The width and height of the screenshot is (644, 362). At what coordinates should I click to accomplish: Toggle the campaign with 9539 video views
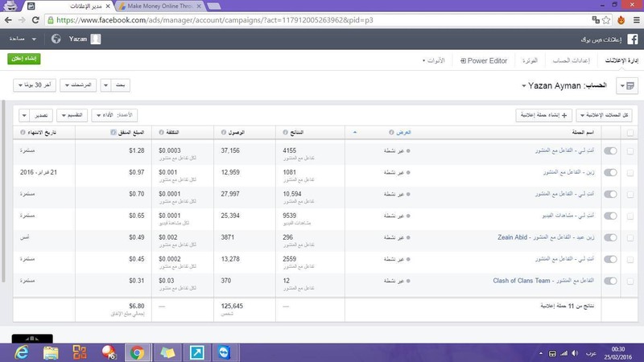click(610, 216)
